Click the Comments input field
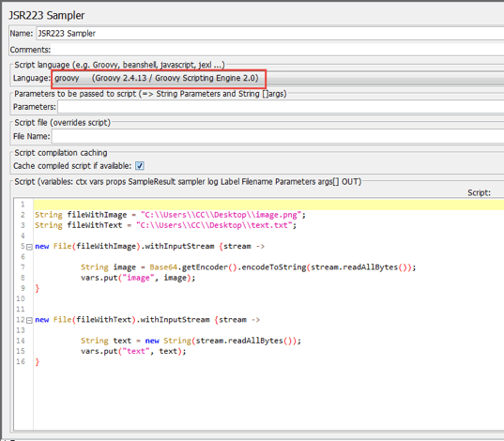Image resolution: width=504 pixels, height=441 pixels. [278, 50]
